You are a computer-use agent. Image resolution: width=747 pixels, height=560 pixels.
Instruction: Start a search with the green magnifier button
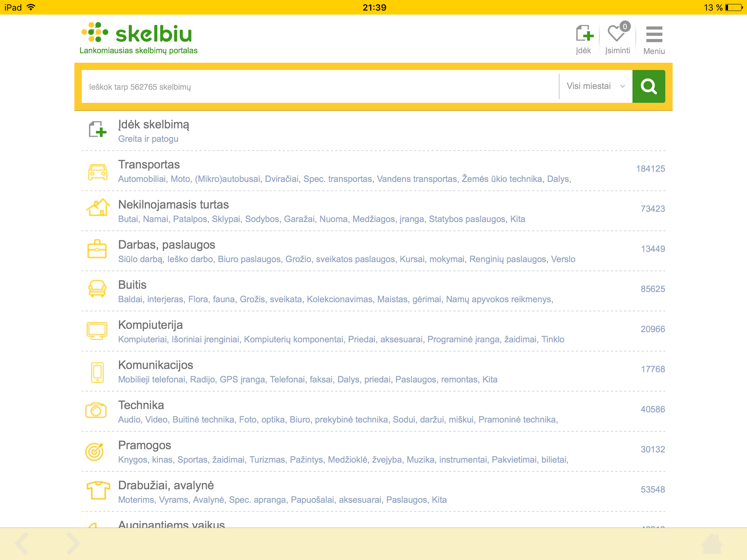649,86
